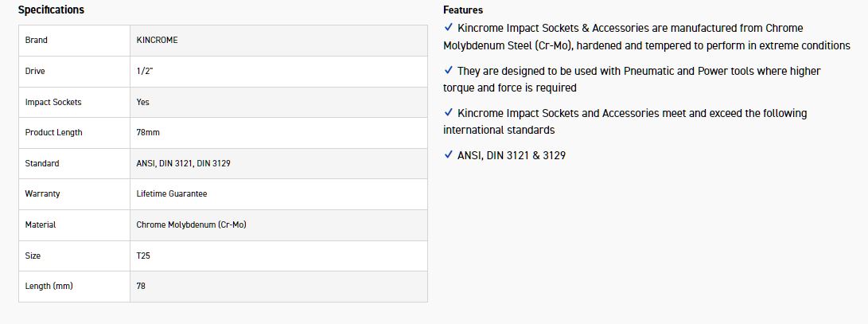The image size is (868, 324).
Task: Click the Chrome Molybdenum (Cr-Mo) material value
Action: click(191, 225)
